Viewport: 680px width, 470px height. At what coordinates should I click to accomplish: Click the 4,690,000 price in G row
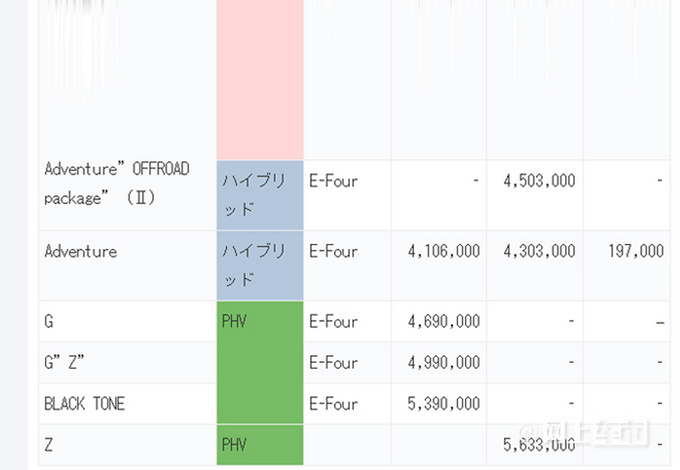pyautogui.click(x=444, y=322)
